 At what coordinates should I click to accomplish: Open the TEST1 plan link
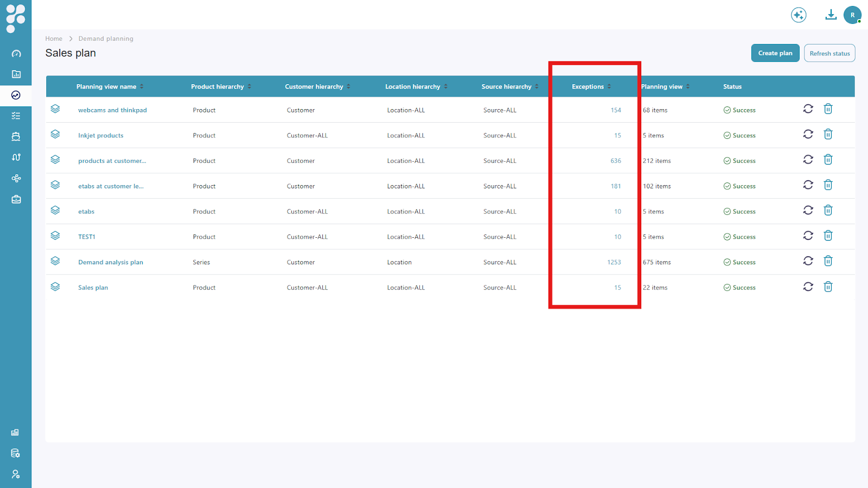tap(87, 237)
